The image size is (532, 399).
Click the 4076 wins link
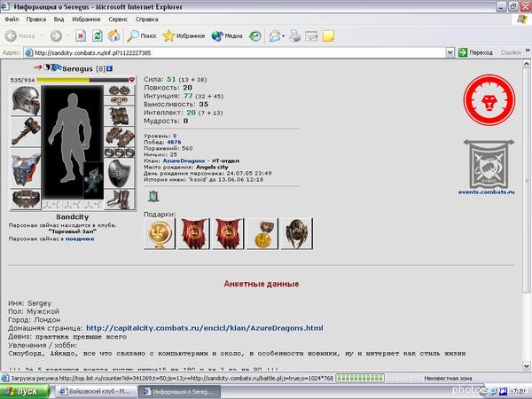pyautogui.click(x=174, y=142)
